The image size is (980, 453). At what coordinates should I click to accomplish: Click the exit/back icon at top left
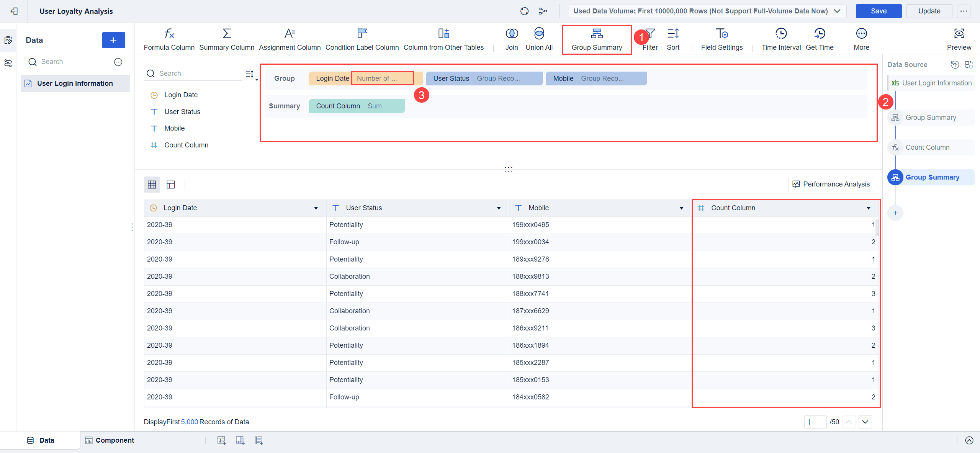14,11
